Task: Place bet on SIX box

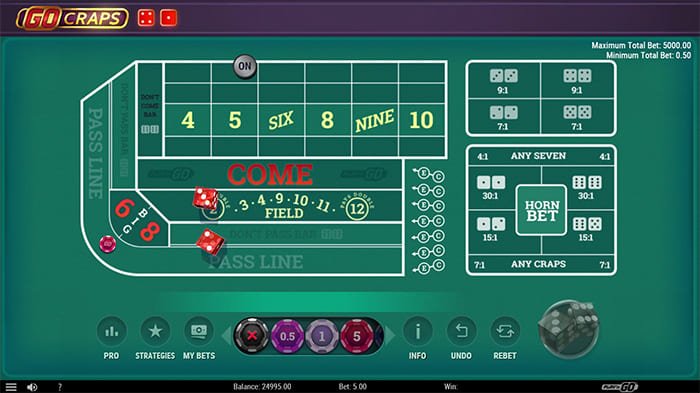Action: 281,120
